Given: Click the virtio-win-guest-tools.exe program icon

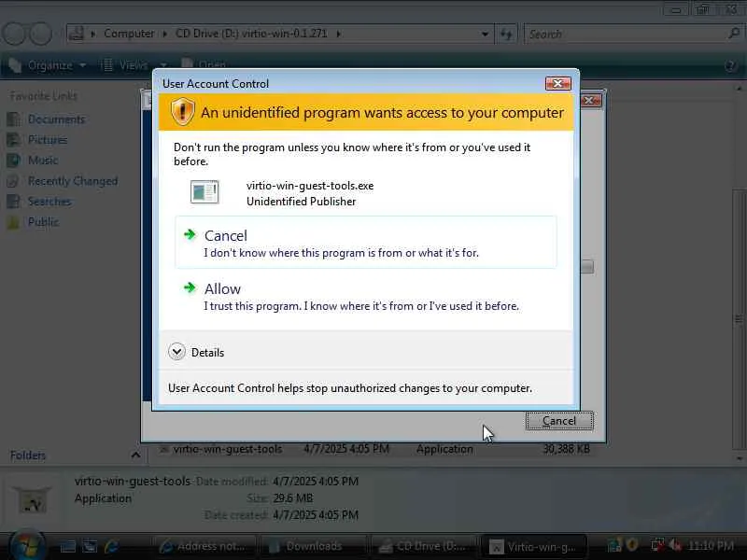Looking at the screenshot, I should pyautogui.click(x=204, y=192).
